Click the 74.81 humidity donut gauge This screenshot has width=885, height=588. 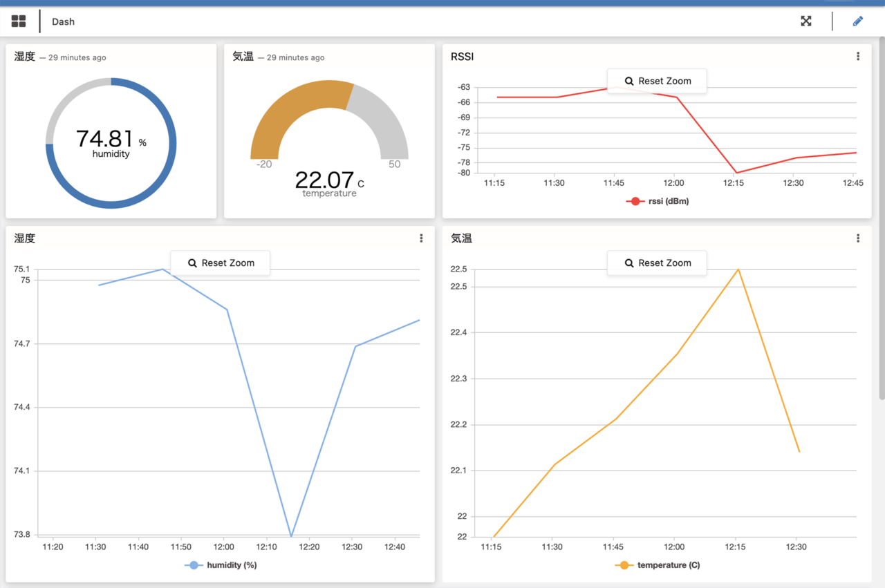coord(111,142)
